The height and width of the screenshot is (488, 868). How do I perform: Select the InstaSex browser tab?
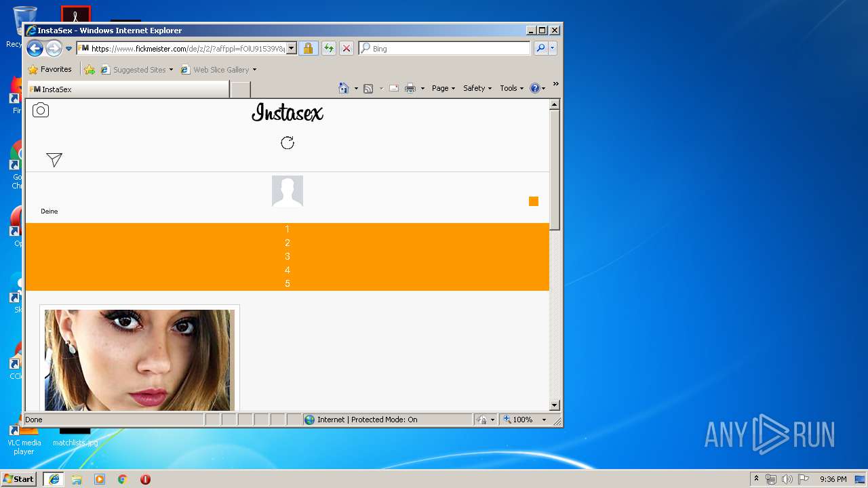(x=127, y=89)
